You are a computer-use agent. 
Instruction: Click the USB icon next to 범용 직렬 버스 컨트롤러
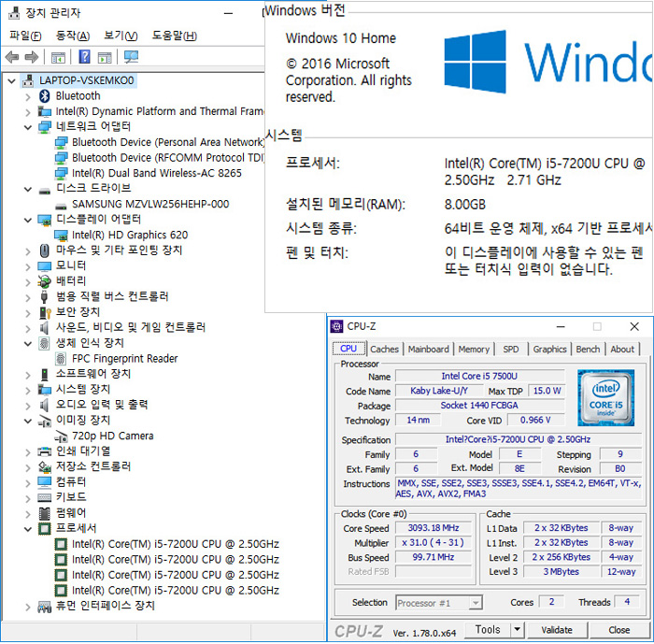point(44,296)
